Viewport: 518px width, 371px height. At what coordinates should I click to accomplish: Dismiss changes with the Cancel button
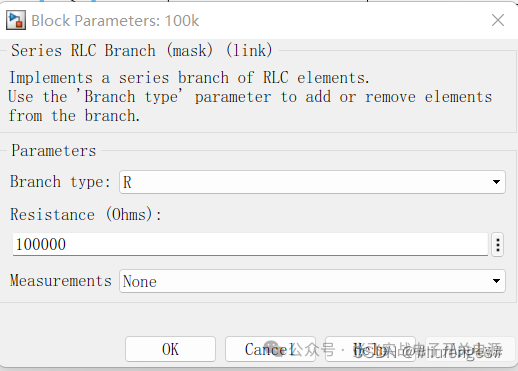point(270,349)
